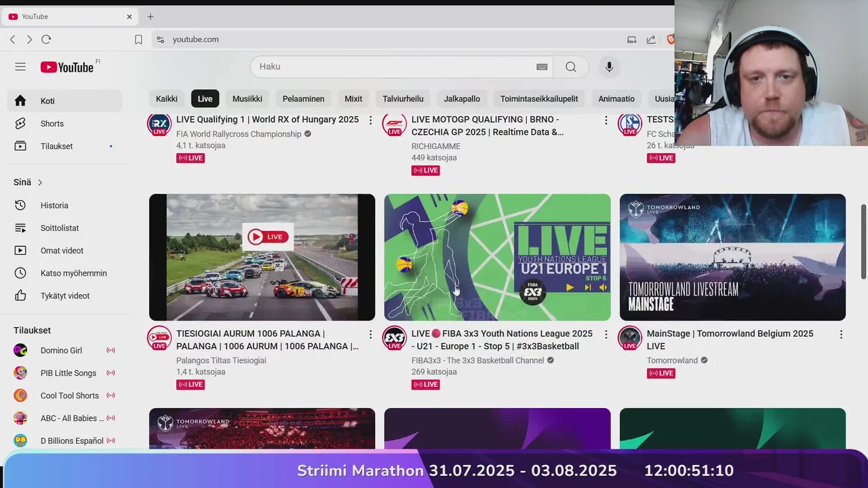
Task: Open the FIBA U21 Europe 1 thumbnail
Action: pyautogui.click(x=497, y=258)
